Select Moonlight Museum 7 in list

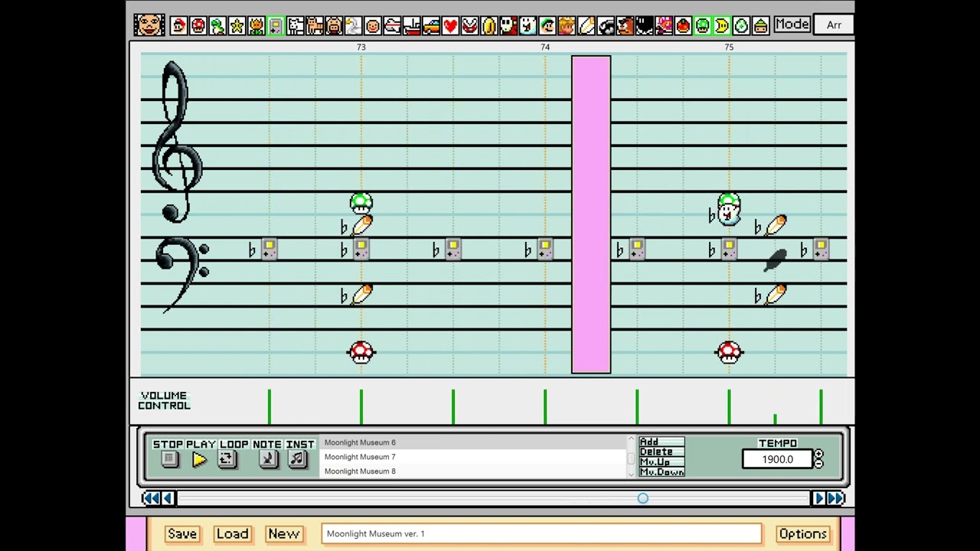coord(474,457)
